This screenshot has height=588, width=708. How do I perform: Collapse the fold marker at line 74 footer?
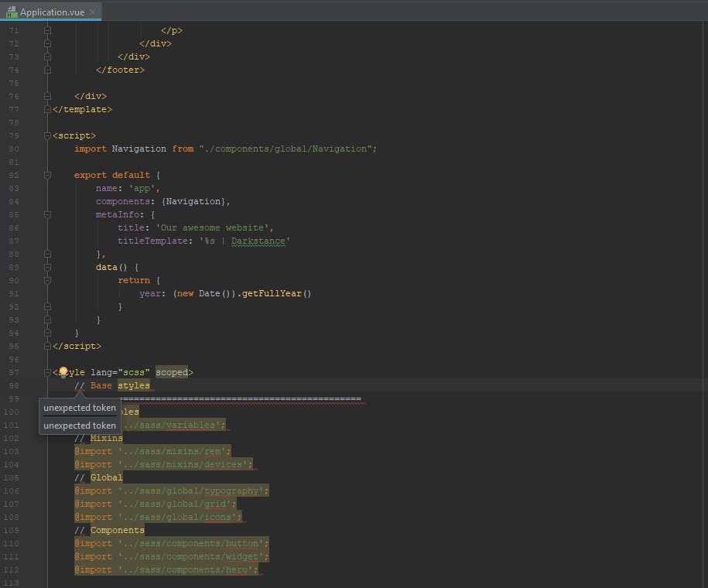click(47, 70)
